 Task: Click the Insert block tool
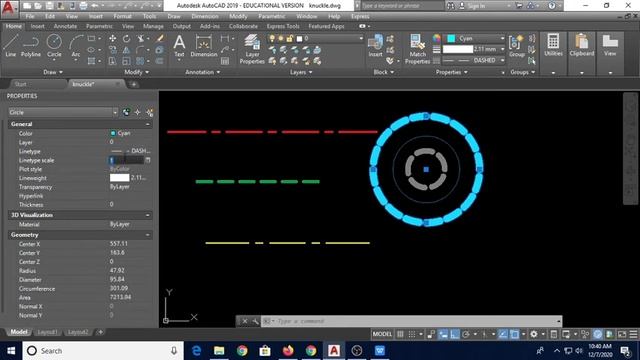point(375,46)
